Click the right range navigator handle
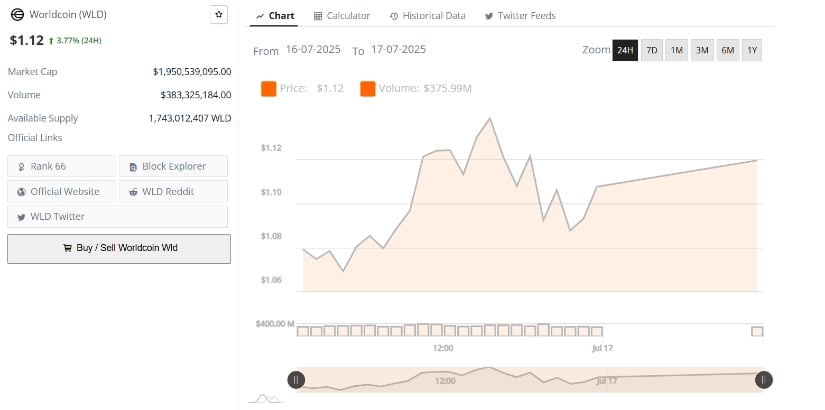Image resolution: width=825 pixels, height=410 pixels. pyautogui.click(x=763, y=380)
